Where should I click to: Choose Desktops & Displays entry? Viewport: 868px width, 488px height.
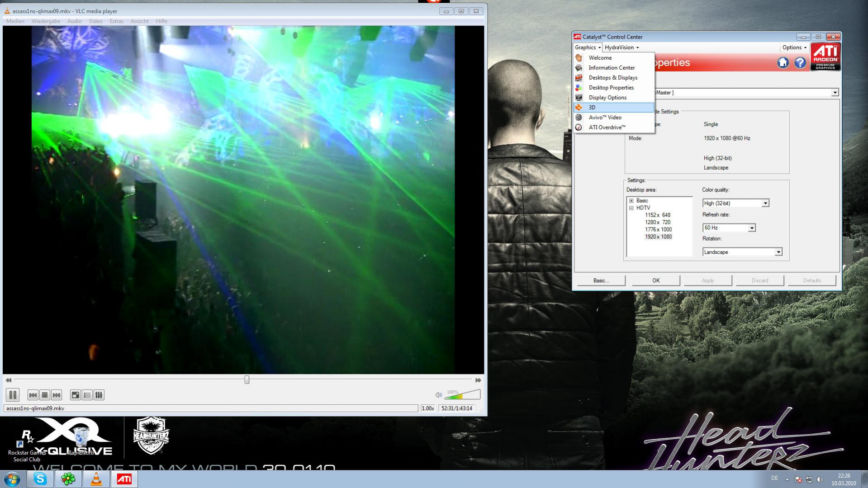(x=614, y=78)
